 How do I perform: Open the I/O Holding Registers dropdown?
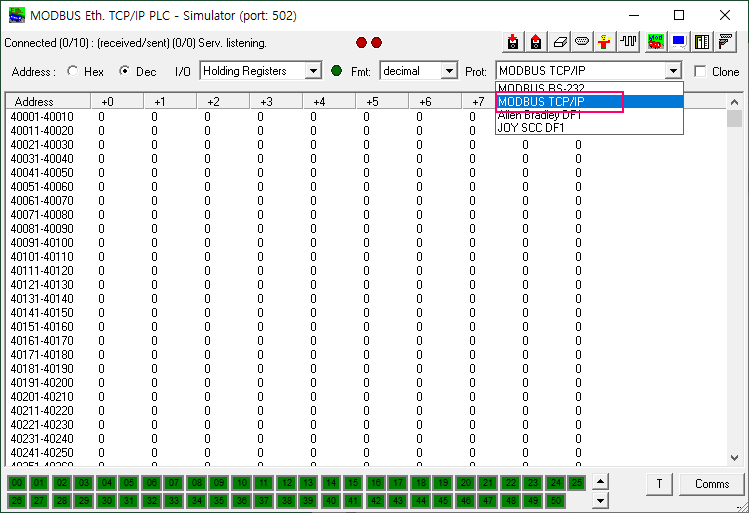click(x=313, y=71)
